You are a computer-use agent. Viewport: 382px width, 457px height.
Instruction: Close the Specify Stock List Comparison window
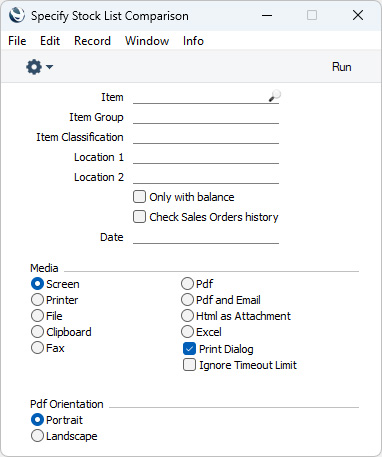[x=358, y=15]
